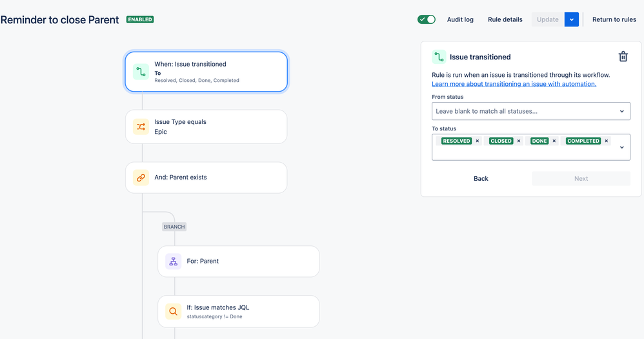Click the Next button
This screenshot has width=644, height=339.
pyautogui.click(x=581, y=179)
